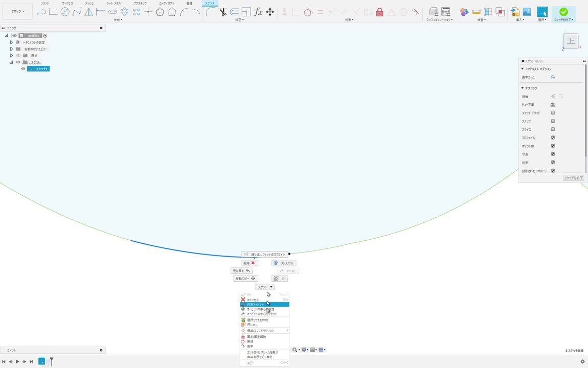Screen dimensions: 588x368
Task: Click the Insert Image icon
Action: pos(527,12)
